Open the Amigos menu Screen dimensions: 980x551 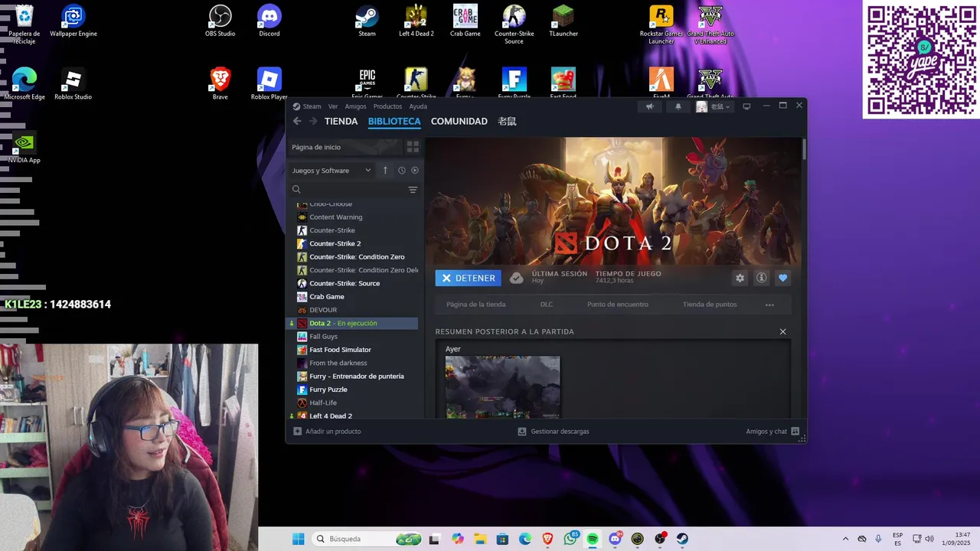(x=355, y=106)
